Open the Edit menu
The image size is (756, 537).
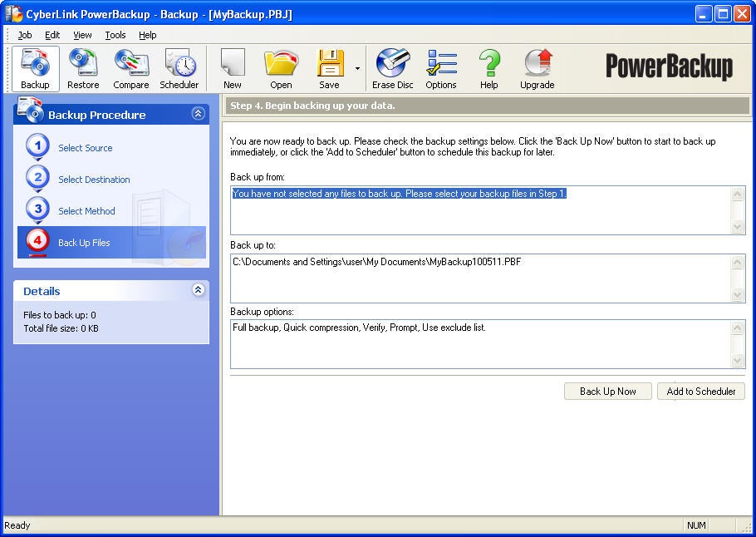(52, 35)
